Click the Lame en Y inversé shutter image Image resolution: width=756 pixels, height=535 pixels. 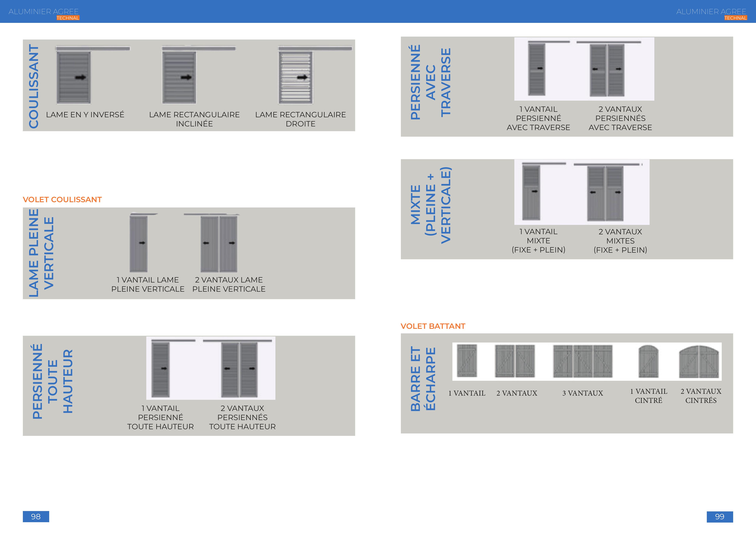74,77
